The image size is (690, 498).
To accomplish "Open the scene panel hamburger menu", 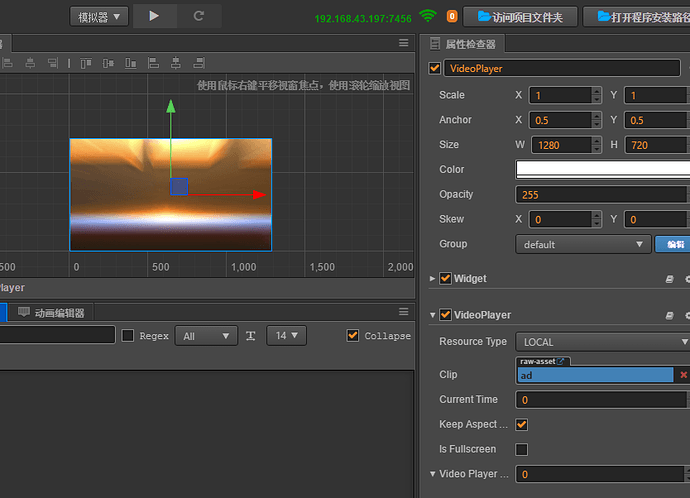I will pyautogui.click(x=403, y=43).
